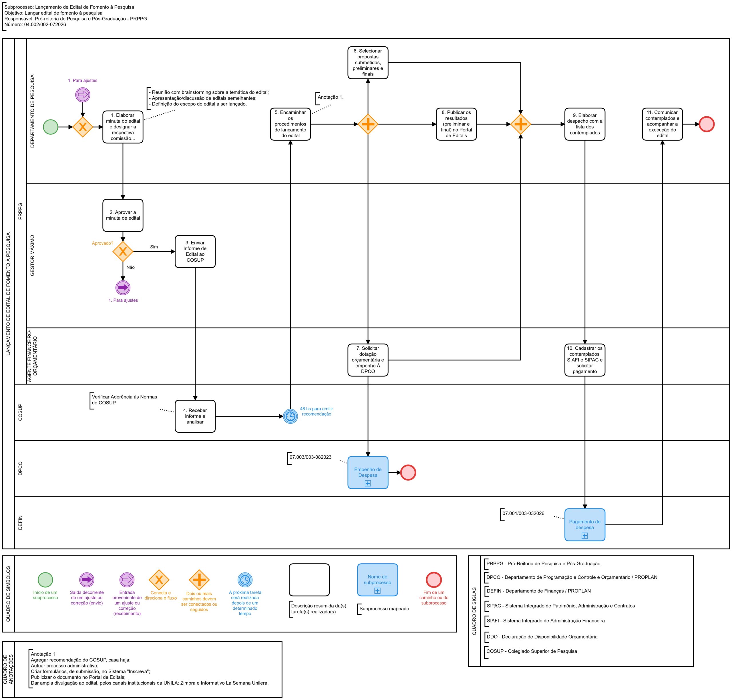Image resolution: width=732 pixels, height=700 pixels.
Task: Select task '7. Solicitar dotação orçamentária'
Action: point(368,360)
